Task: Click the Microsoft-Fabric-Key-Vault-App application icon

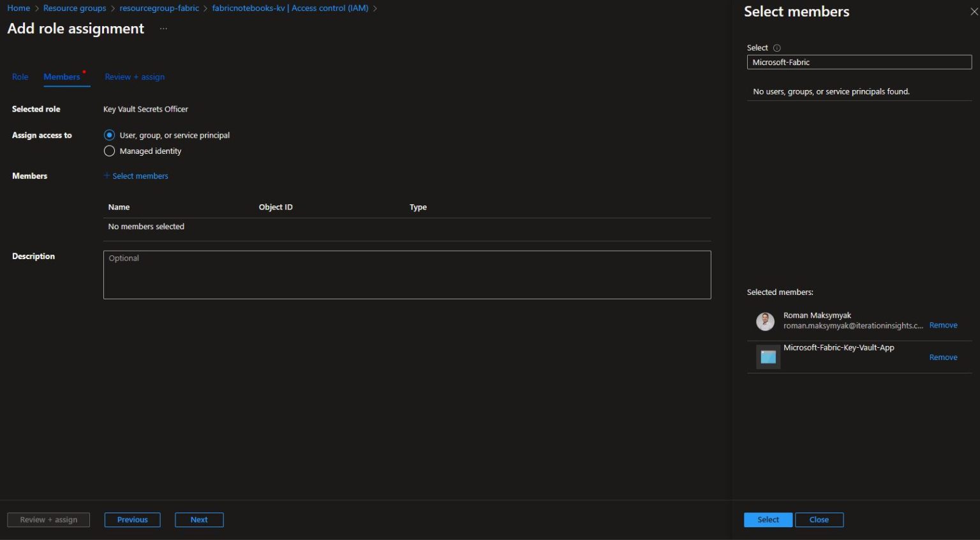Action: [x=768, y=356]
